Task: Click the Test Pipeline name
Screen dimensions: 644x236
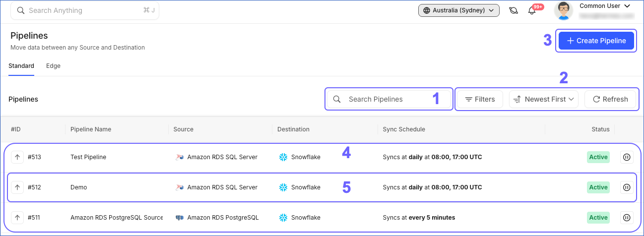Action: tap(88, 157)
